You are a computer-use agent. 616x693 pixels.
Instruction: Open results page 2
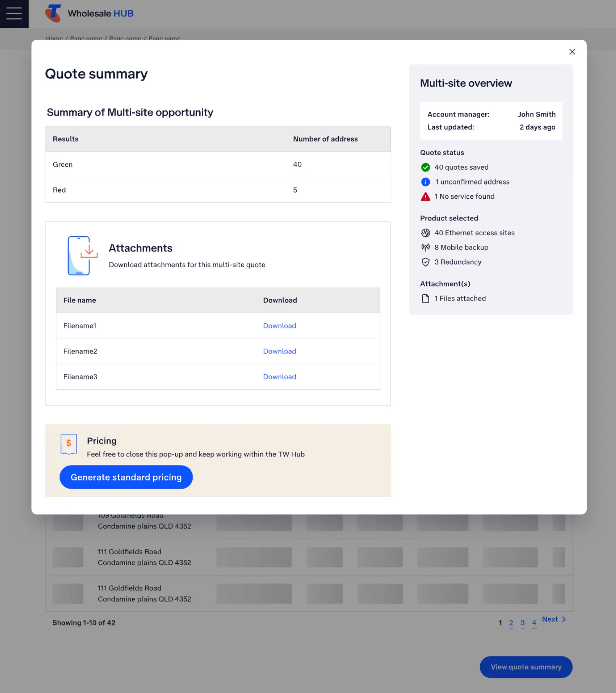coord(511,623)
